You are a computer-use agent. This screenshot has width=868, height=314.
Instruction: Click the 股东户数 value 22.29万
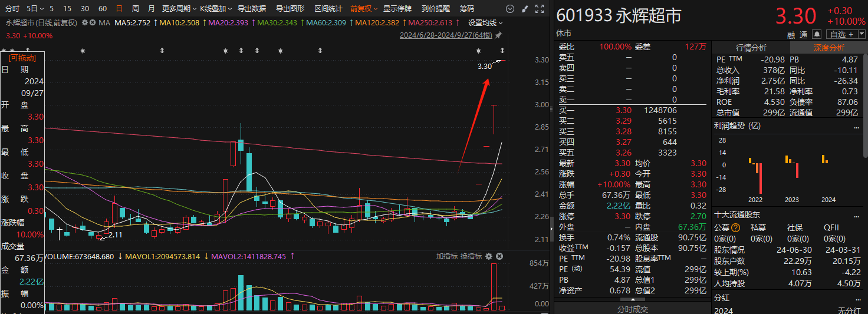pos(798,261)
